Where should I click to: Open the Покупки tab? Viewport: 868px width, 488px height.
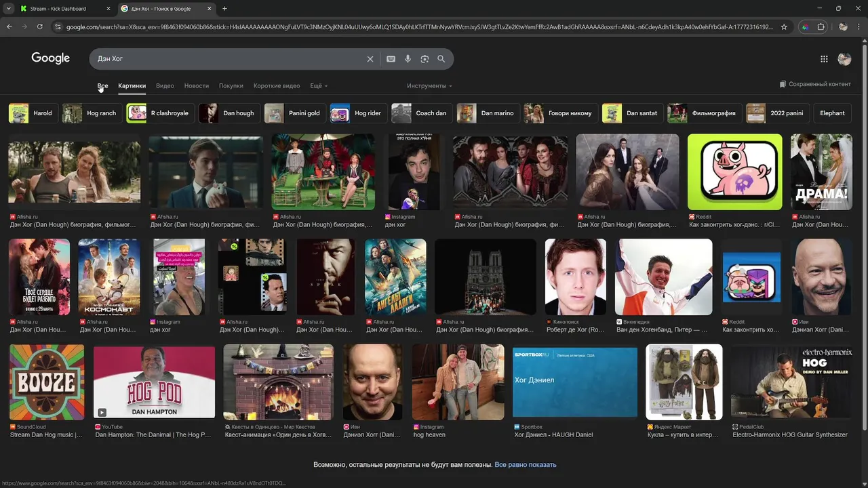click(231, 86)
